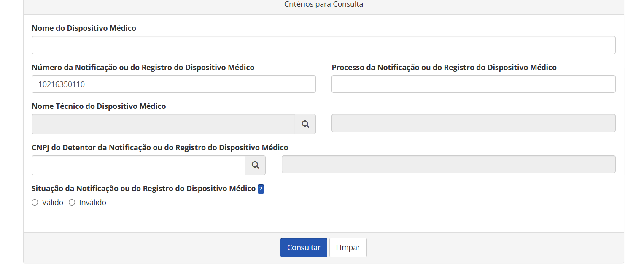644x268 pixels.
Task: Click the "Nome Técnico do Dispositivo Médico" label
Action: tap(99, 106)
